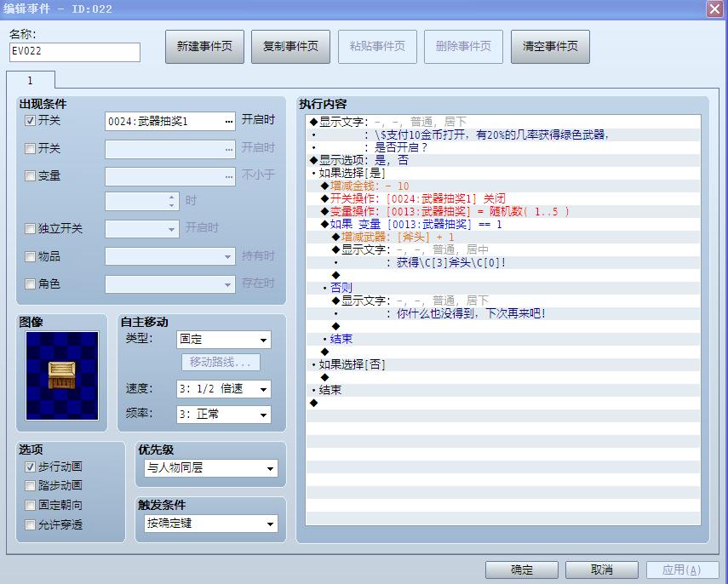Select the 变量操作 随机数 command line
The image size is (728, 584).
pos(503,212)
